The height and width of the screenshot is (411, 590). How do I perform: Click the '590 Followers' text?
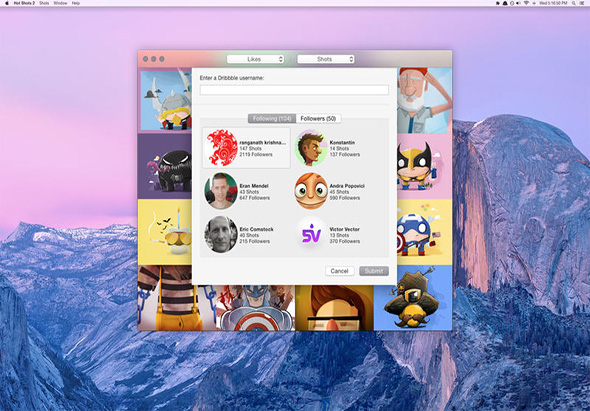tap(345, 198)
